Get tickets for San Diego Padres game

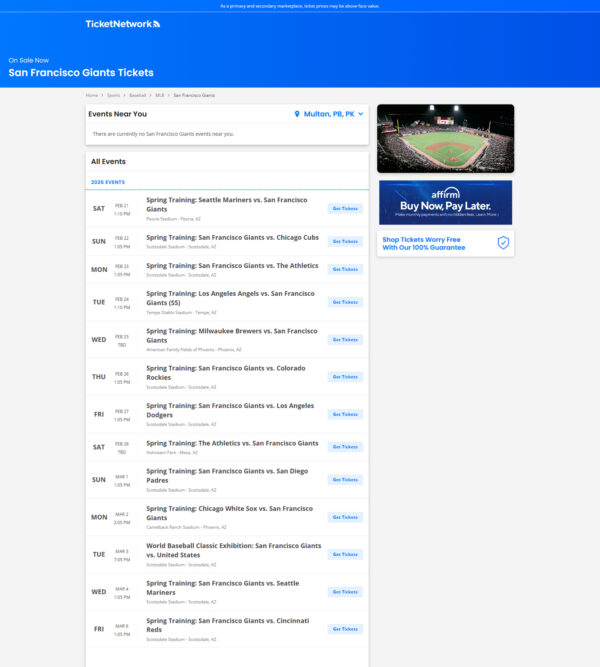pos(345,479)
